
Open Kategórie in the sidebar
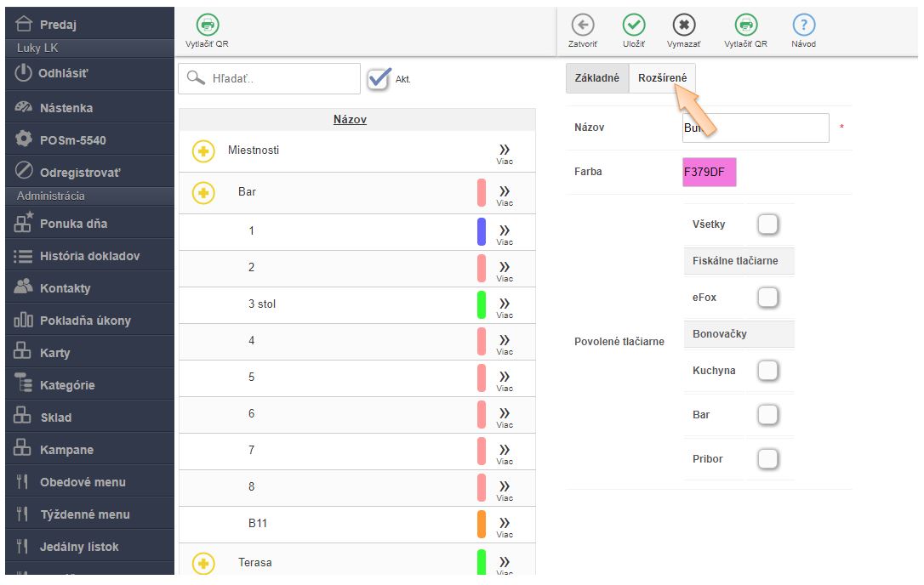pos(67,385)
